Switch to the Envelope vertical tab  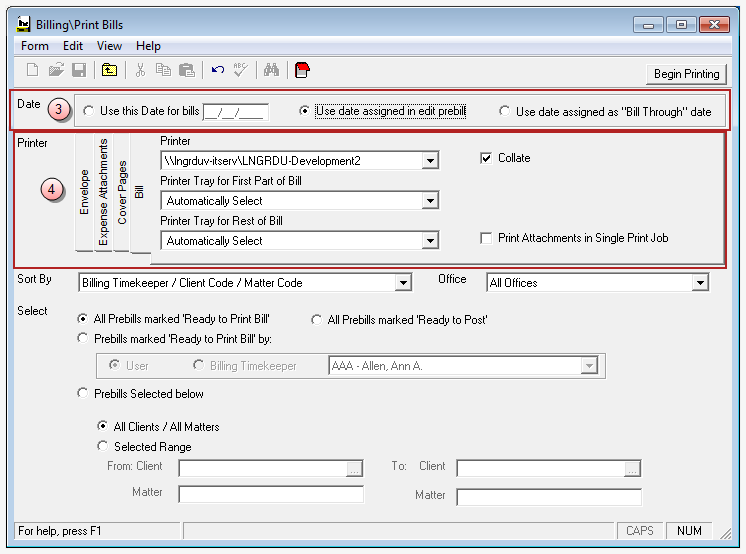[x=85, y=192]
